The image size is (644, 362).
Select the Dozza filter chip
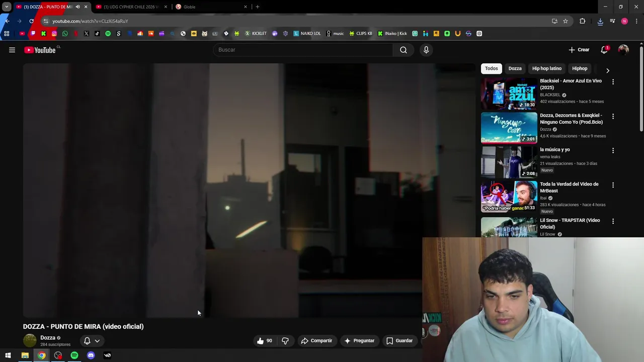point(515,68)
